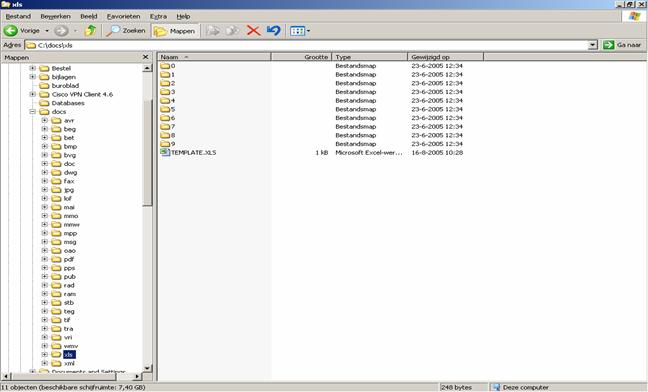
Task: Click the address field showing C:\docs\xls
Action: (307, 45)
